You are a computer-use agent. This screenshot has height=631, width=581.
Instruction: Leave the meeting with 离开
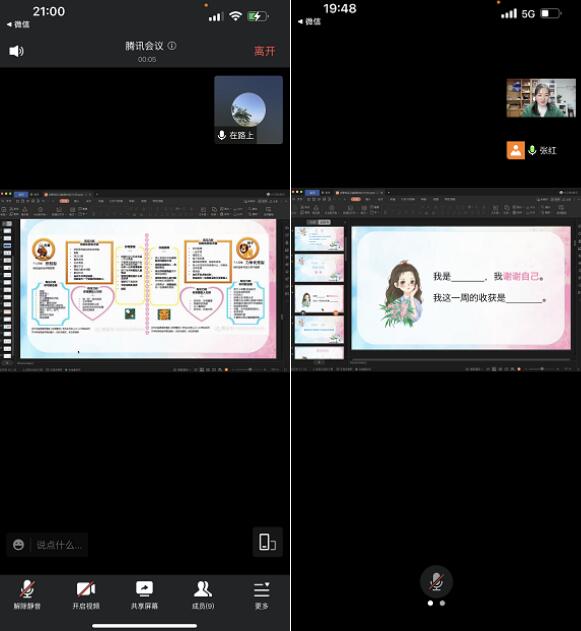[264, 51]
